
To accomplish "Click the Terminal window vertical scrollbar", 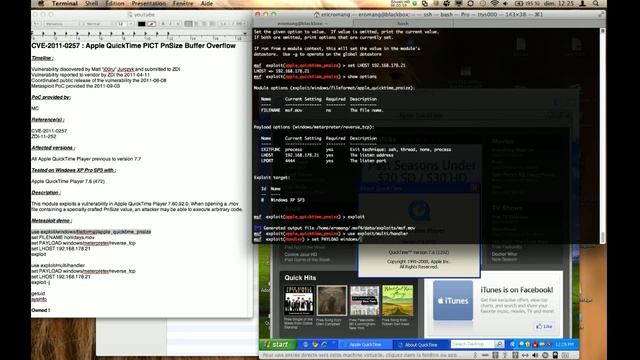I will click(x=603, y=135).
